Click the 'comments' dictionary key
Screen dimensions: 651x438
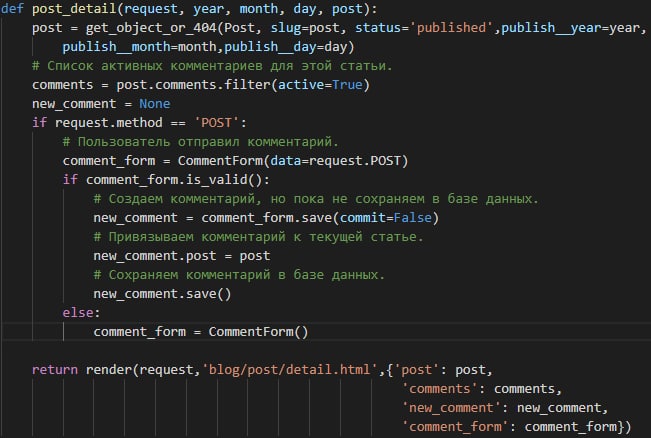click(440, 389)
